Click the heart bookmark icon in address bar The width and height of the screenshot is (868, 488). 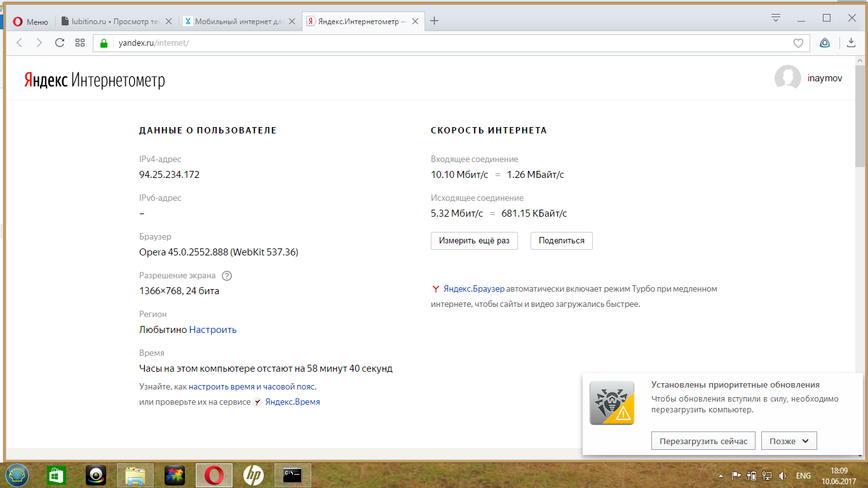[798, 43]
